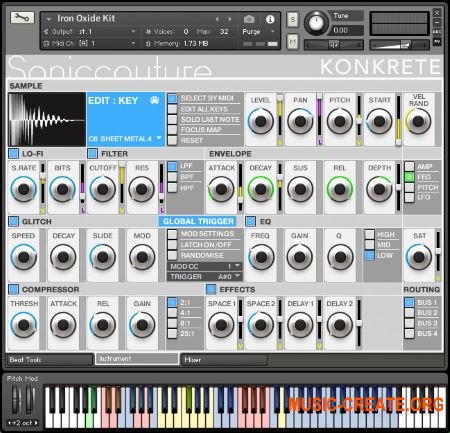This screenshot has width=450, height=433.
Task: Click the EQ FREQ knob
Action: [x=261, y=257]
